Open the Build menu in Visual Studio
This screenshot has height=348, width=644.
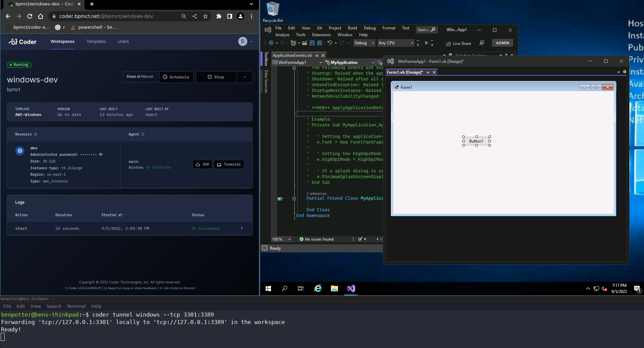(352, 28)
